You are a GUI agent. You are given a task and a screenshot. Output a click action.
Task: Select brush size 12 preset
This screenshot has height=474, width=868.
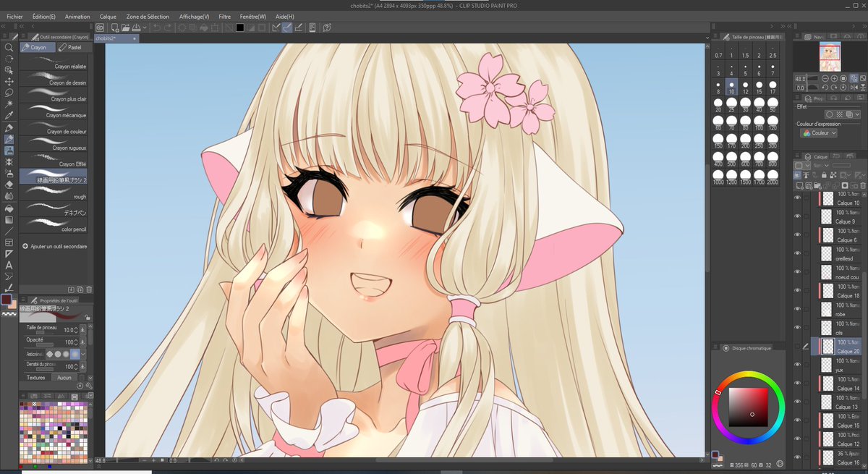[x=745, y=88]
